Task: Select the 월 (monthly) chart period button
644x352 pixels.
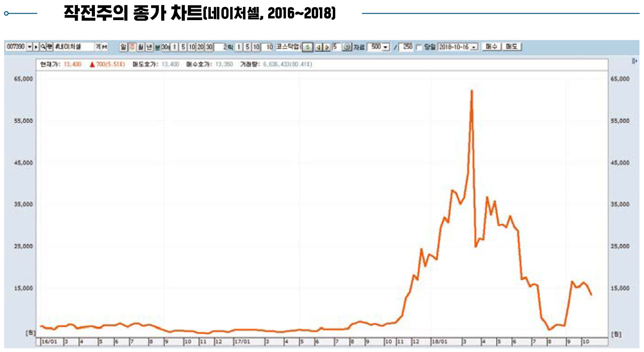Action: coord(140,47)
